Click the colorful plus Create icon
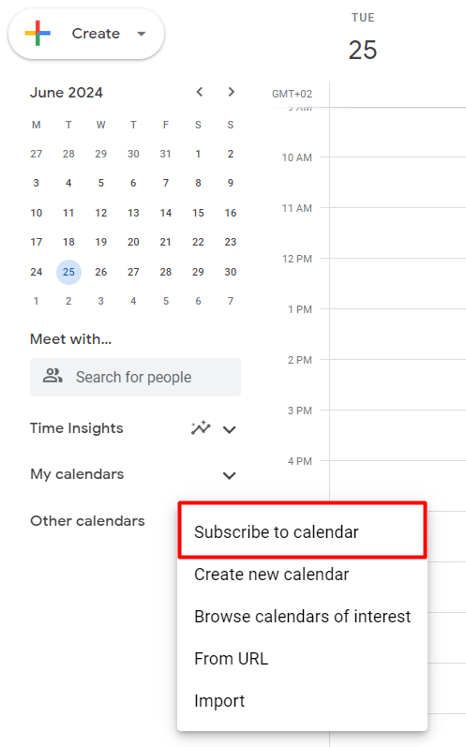The width and height of the screenshot is (466, 747). coord(38,33)
